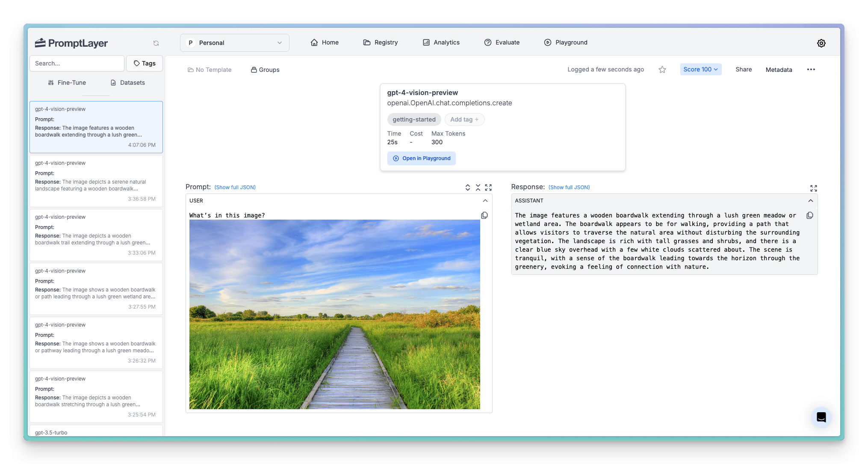
Task: Copy the user prompt text
Action: pyautogui.click(x=484, y=215)
